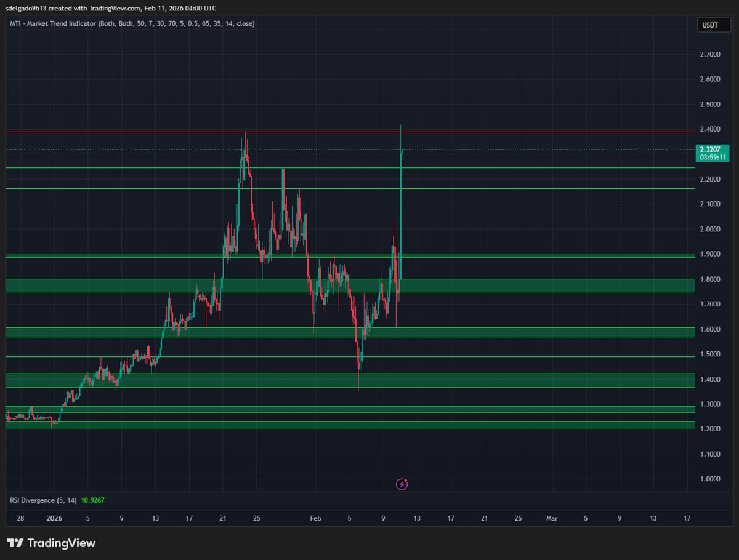Click the 2.1000 price axis label

pos(710,204)
